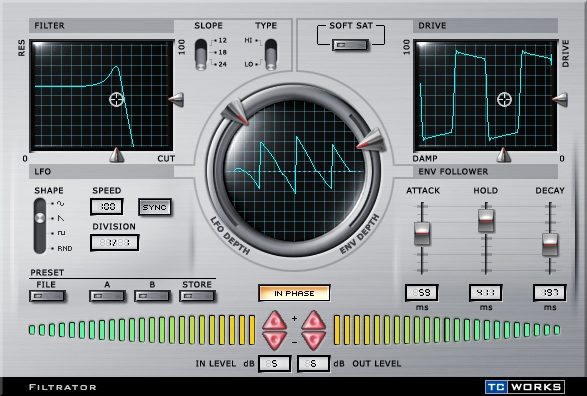Decrease output level with red down arrow
This screenshot has width=587, height=396.
point(313,340)
